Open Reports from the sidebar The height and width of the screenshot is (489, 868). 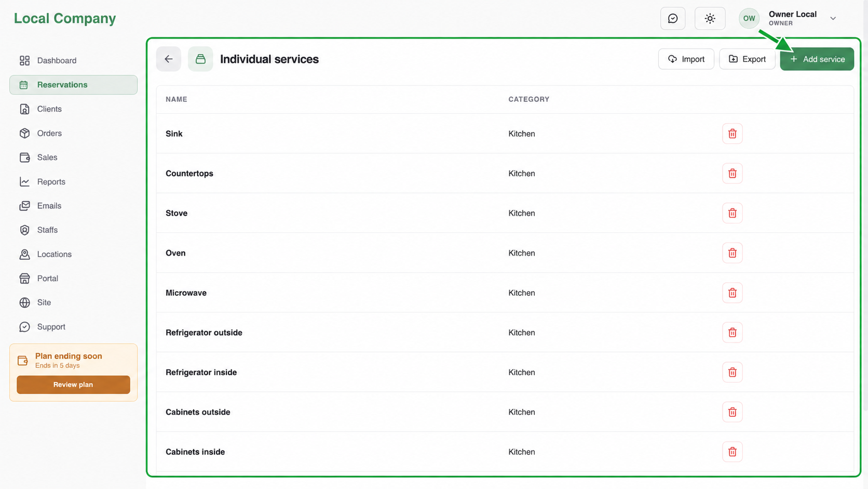73,182
